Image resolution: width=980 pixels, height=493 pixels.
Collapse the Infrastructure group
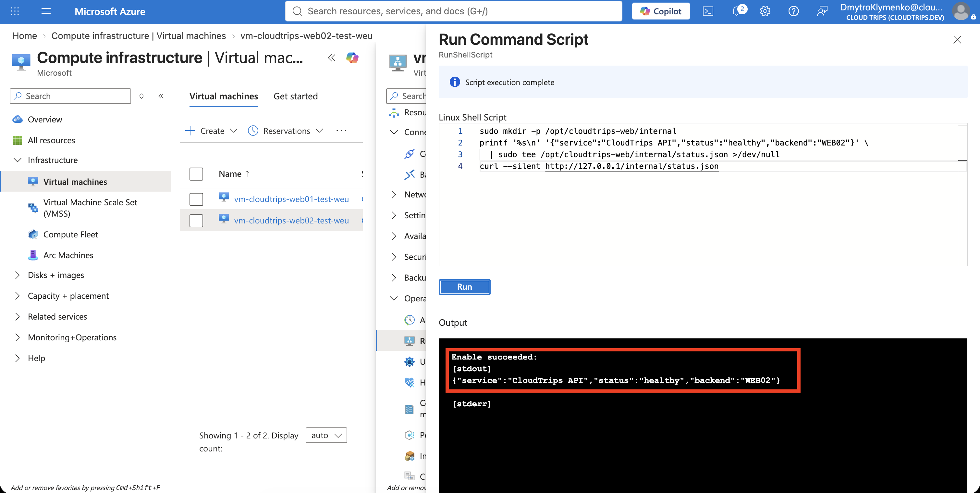pos(18,160)
